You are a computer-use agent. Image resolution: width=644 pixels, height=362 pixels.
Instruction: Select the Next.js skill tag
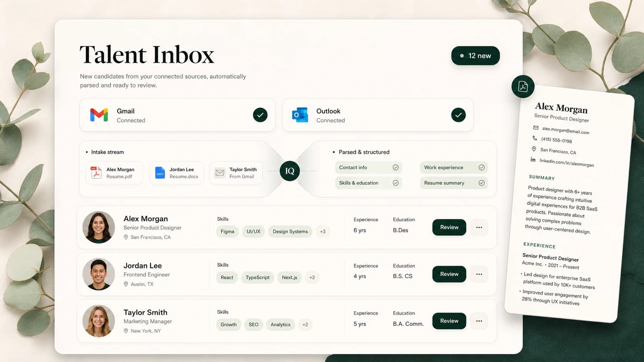289,277
